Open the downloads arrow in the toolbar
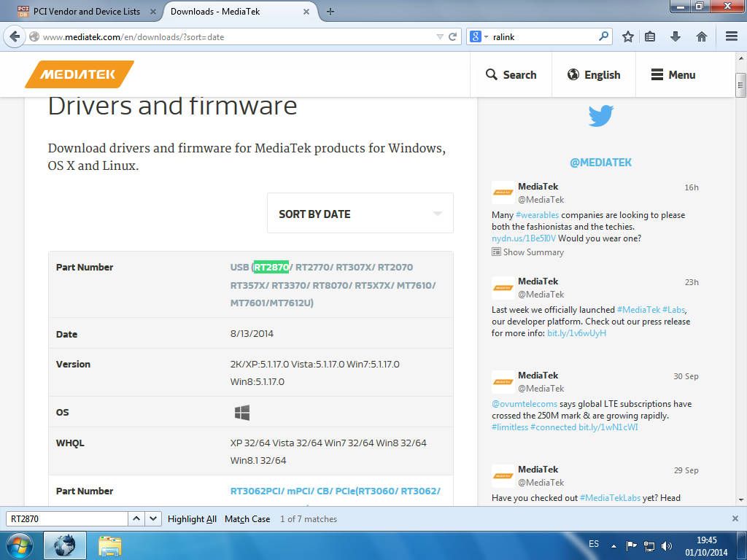 (676, 36)
